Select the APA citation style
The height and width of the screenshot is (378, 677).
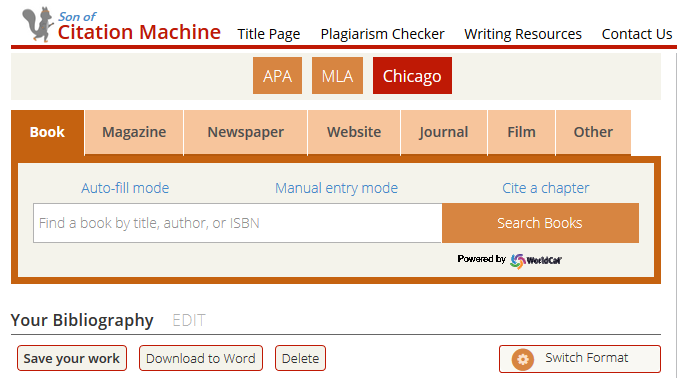pos(277,76)
